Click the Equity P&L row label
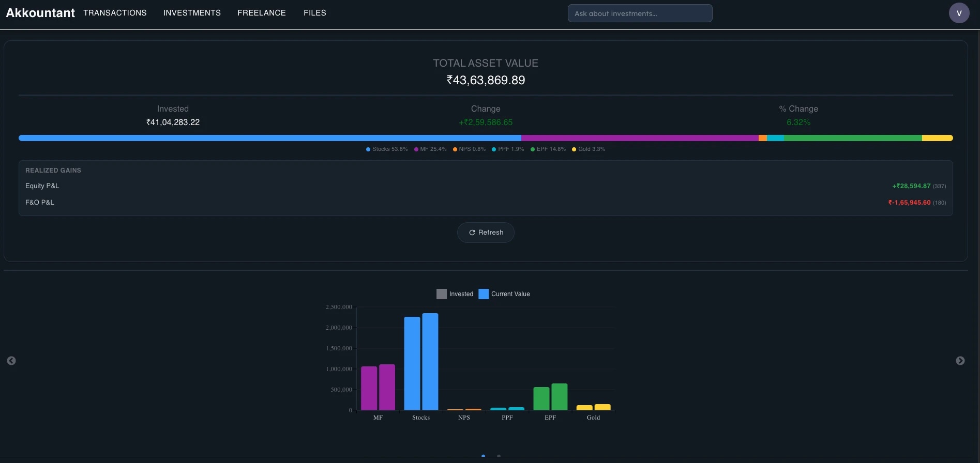This screenshot has width=980, height=463. coord(42,186)
